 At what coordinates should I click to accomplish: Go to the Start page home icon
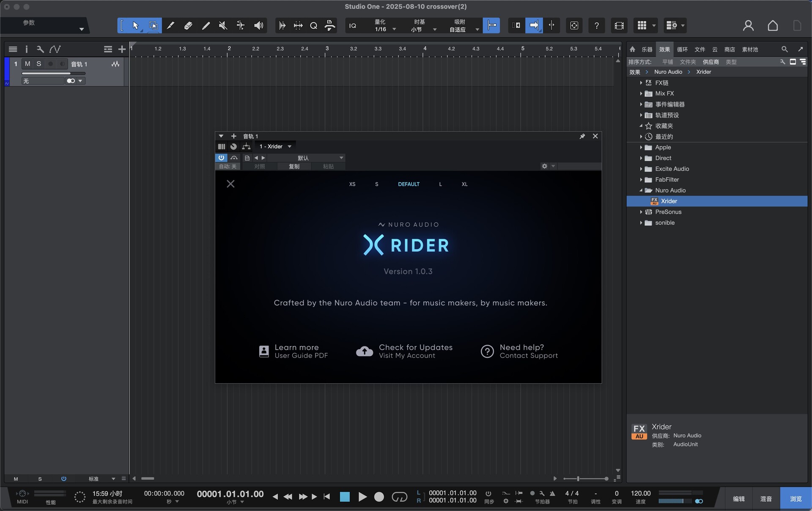pos(773,26)
